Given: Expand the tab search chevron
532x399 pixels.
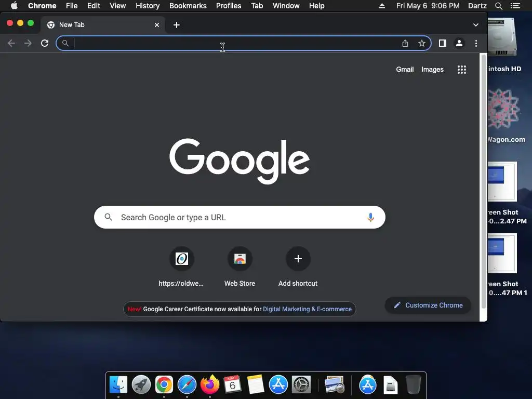Looking at the screenshot, I should coord(476,25).
